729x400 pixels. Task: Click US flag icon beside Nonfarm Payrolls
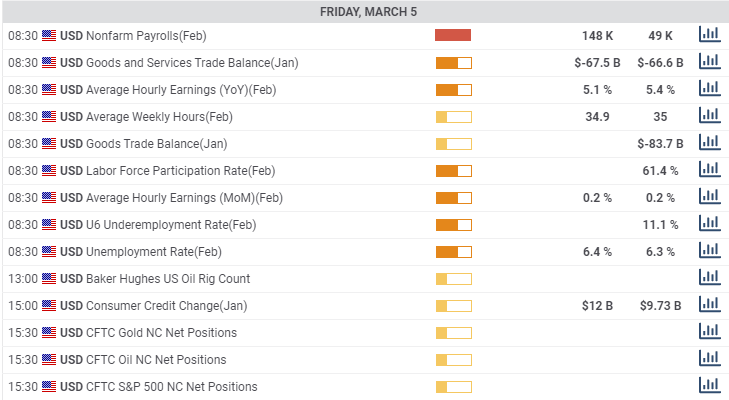(x=49, y=35)
